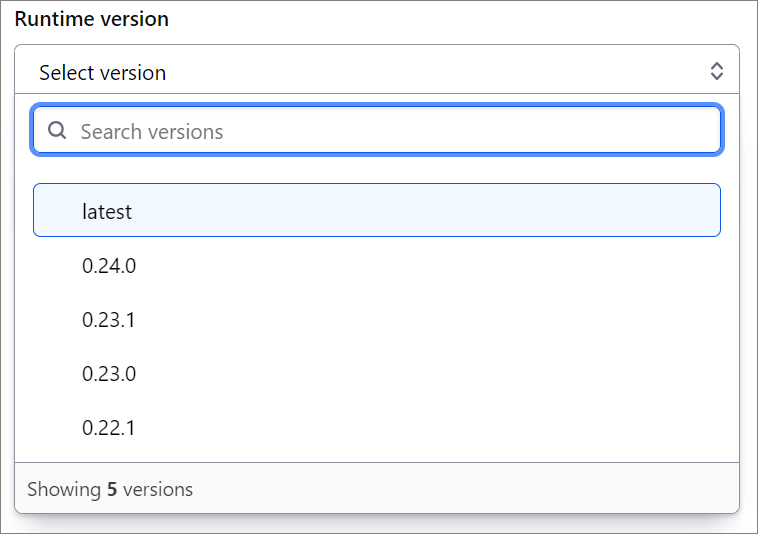Select the oldest listed version 0.22.1
Viewport: 758px width, 534px height.
point(377,428)
